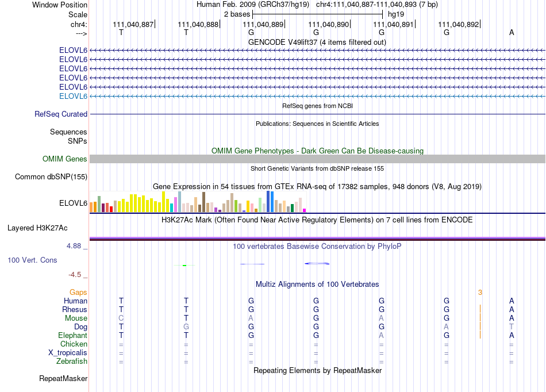The height and width of the screenshot is (392, 546).
Task: Click the X_tropicalis species label
Action: 68,353
